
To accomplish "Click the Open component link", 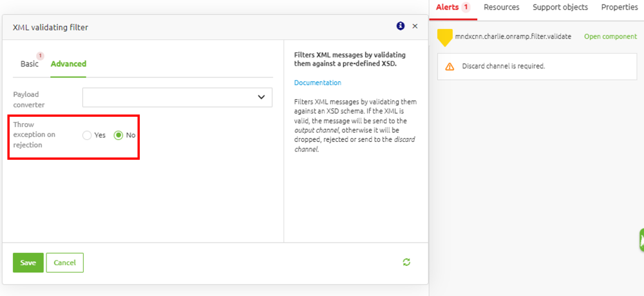I will pos(610,37).
